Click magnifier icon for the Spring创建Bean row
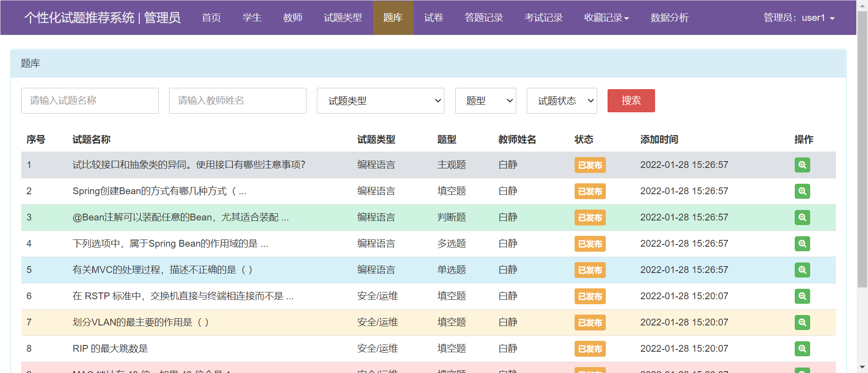Viewport: 868px width, 373px height. 802,191
